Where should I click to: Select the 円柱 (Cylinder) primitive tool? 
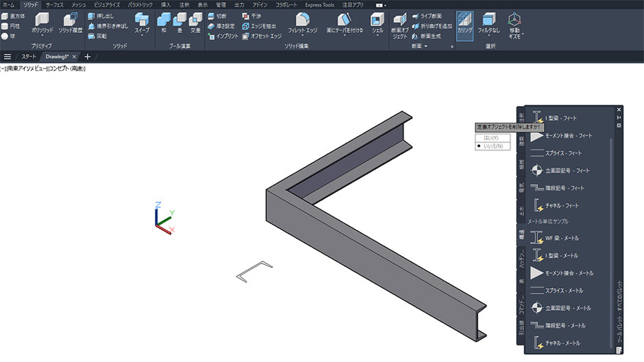[x=11, y=26]
